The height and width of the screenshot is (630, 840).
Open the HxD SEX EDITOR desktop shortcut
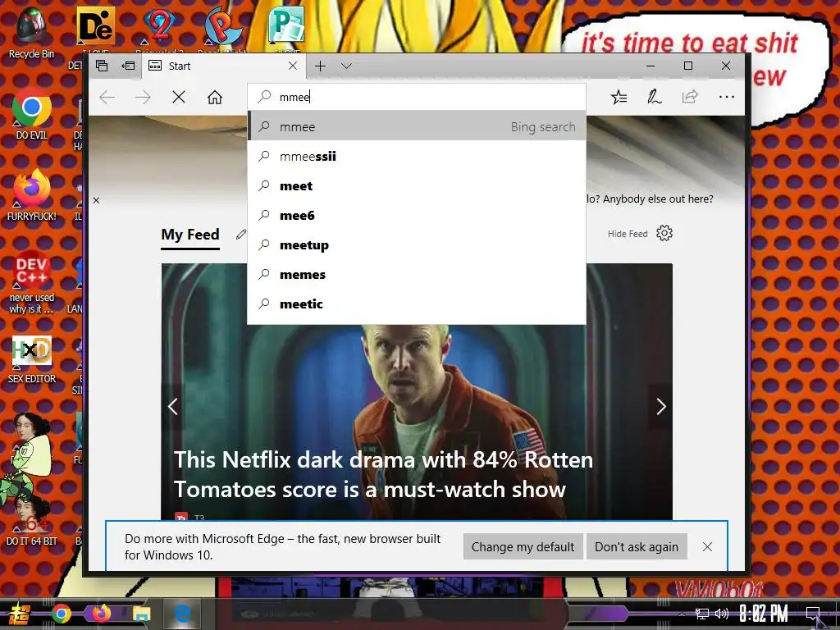[32, 359]
